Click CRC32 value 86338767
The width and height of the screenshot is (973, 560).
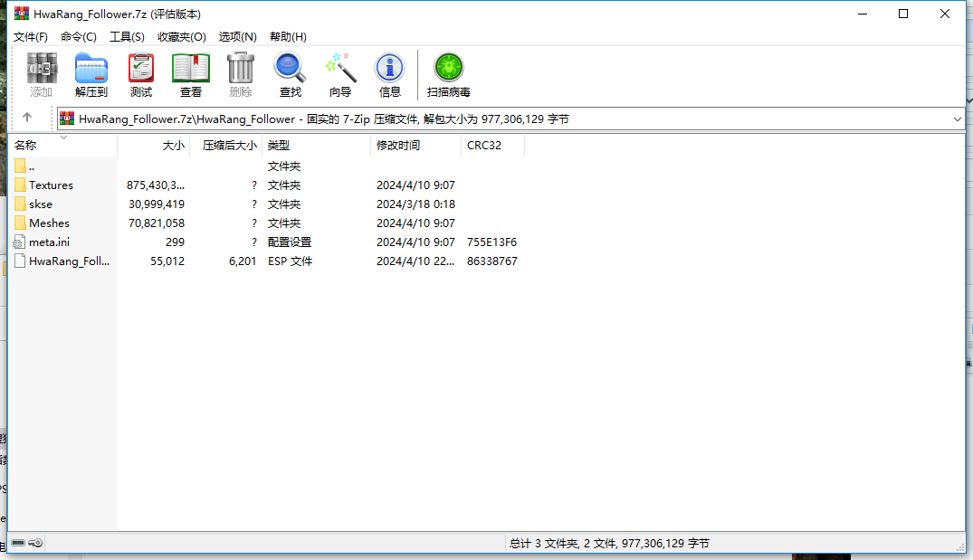tap(492, 261)
